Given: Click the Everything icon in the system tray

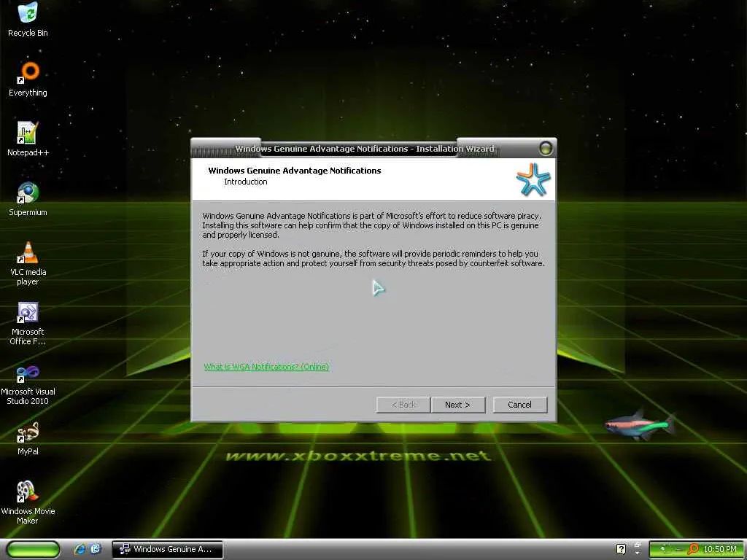Looking at the screenshot, I should [x=693, y=550].
